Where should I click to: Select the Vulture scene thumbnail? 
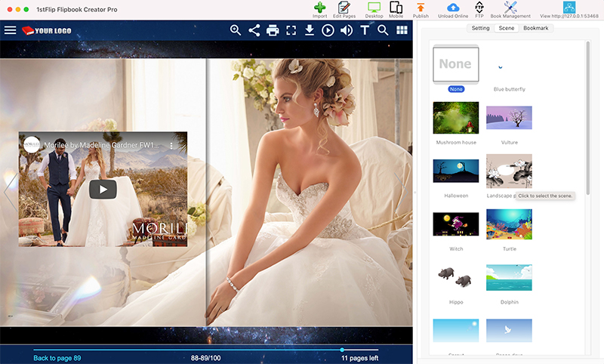point(509,118)
